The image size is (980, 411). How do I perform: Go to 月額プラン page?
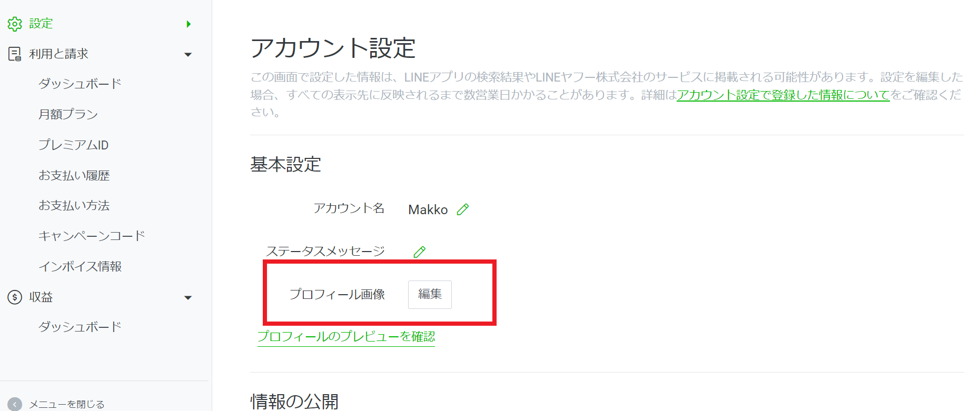point(68,114)
